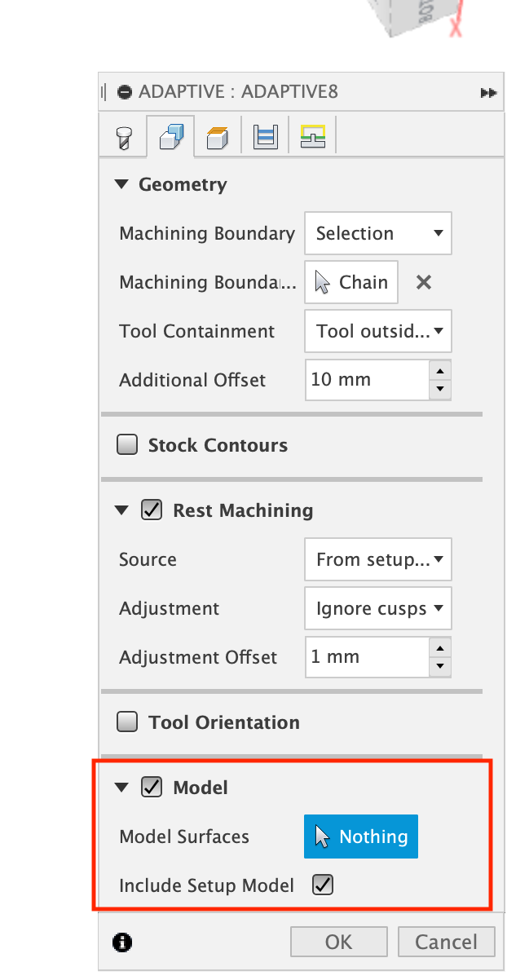Uncheck Include Setup Model
Screen dimensions: 507x980
(x=324, y=885)
